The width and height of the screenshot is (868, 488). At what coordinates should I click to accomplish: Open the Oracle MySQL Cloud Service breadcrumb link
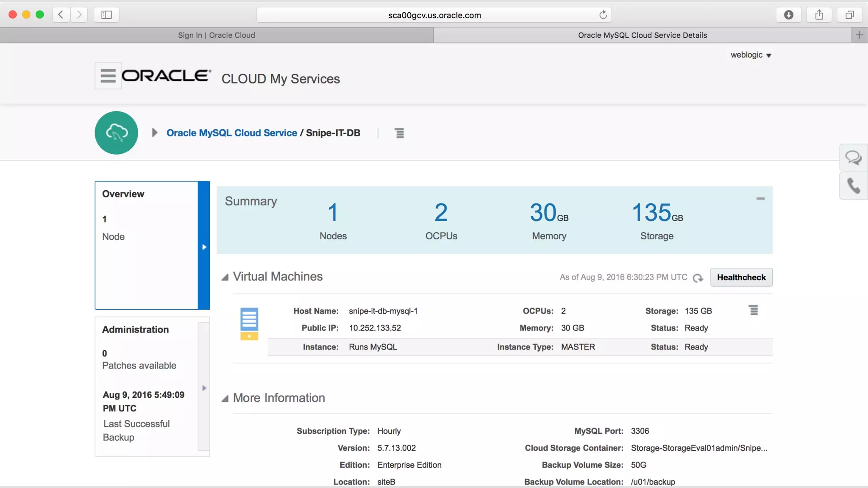coord(231,133)
